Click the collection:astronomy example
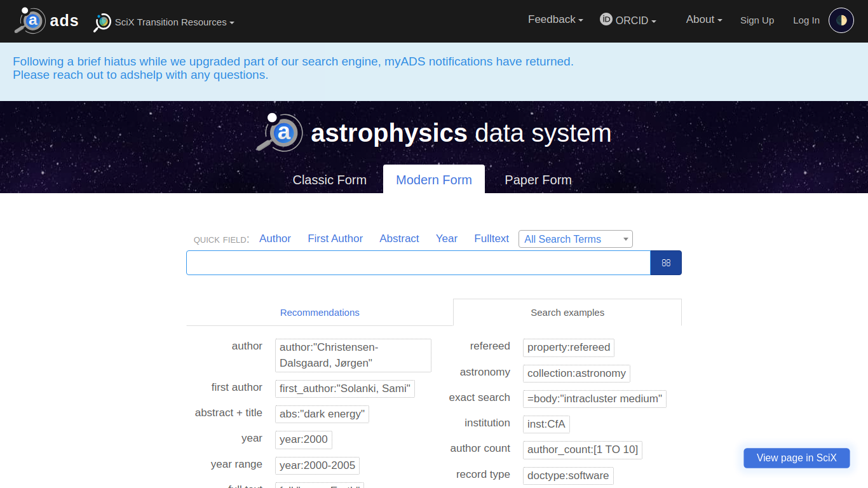 pos(576,374)
